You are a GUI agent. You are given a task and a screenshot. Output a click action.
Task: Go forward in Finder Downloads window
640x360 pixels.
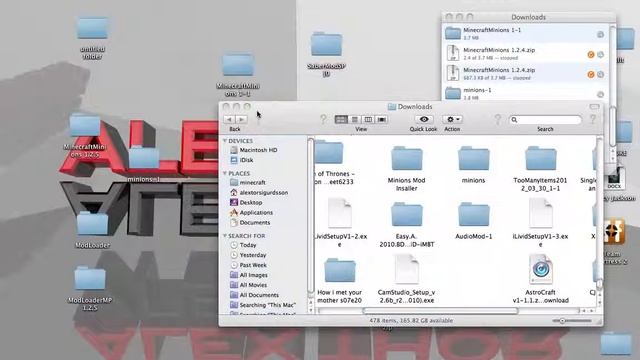(241, 119)
